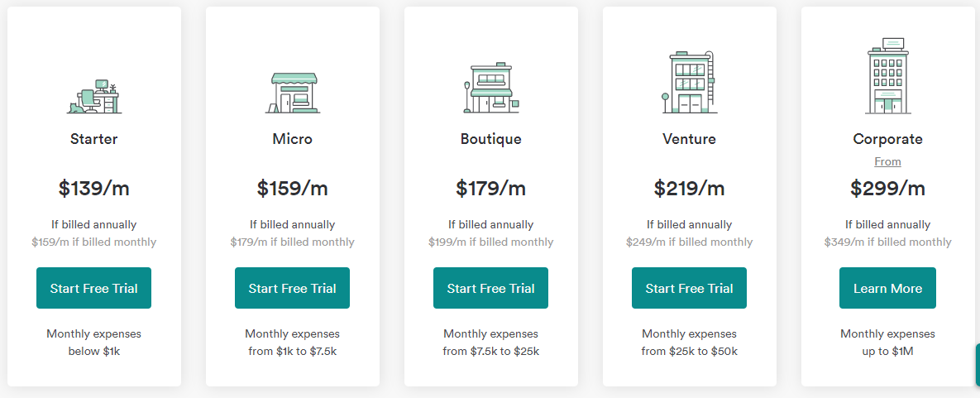Image resolution: width=980 pixels, height=398 pixels.
Task: Click the $299/m Corporate price
Action: [887, 189]
